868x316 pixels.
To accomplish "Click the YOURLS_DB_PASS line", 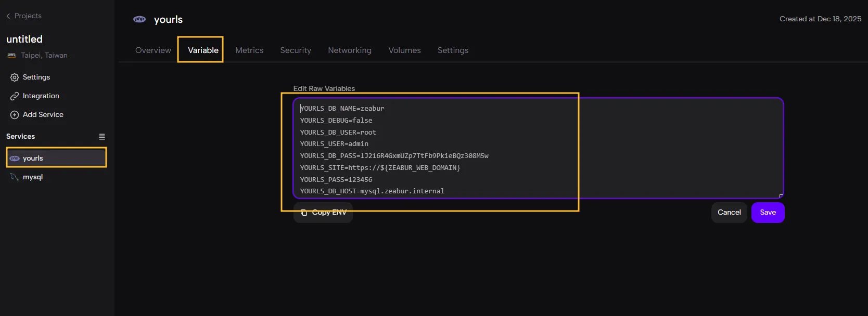I will click(x=394, y=156).
